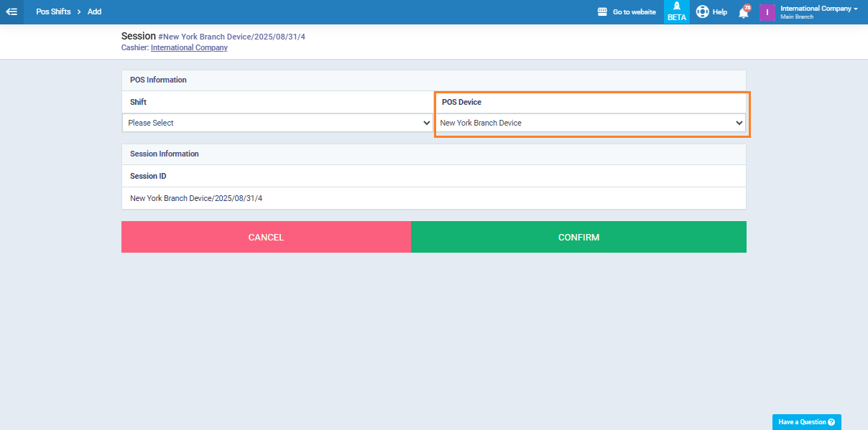Open the notifications bell
The image size is (868, 430).
coord(743,13)
